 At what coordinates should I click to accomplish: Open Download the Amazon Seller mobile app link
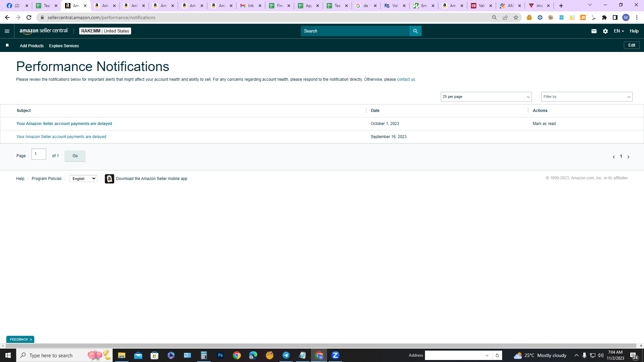click(152, 179)
